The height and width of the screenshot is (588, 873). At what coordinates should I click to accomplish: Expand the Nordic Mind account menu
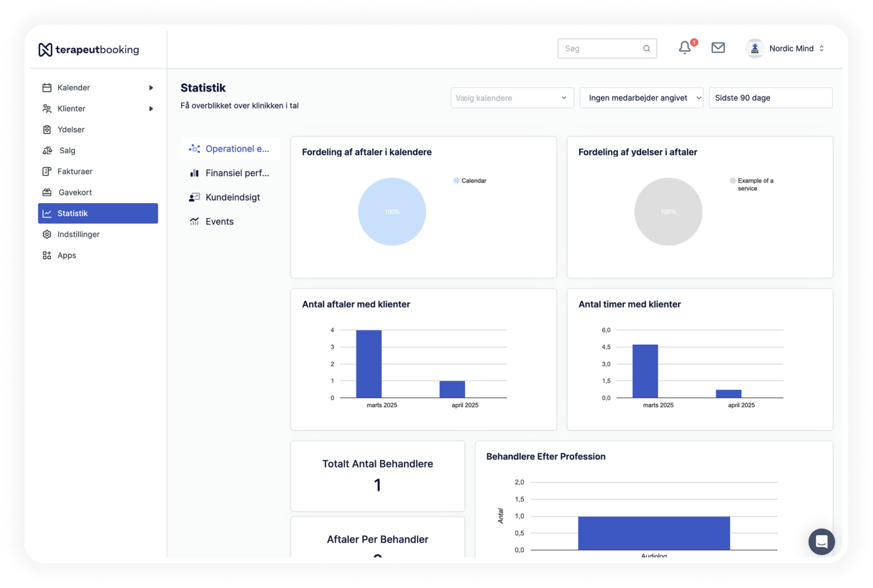[x=821, y=48]
